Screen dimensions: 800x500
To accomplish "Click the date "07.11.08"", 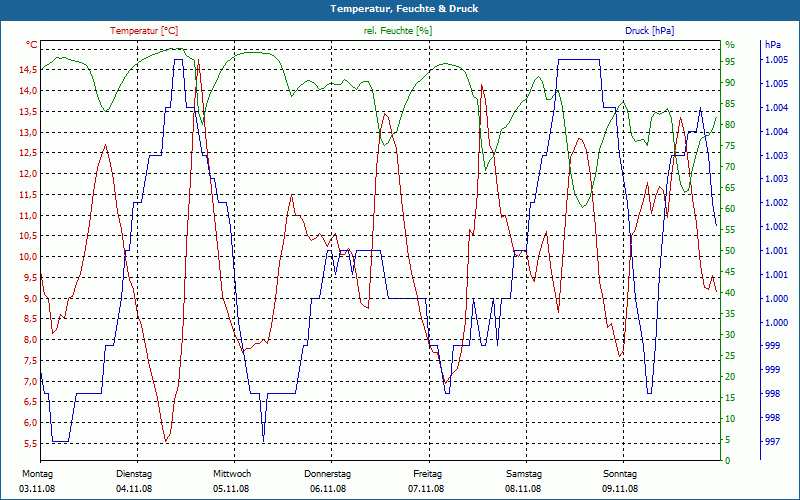I will [426, 489].
